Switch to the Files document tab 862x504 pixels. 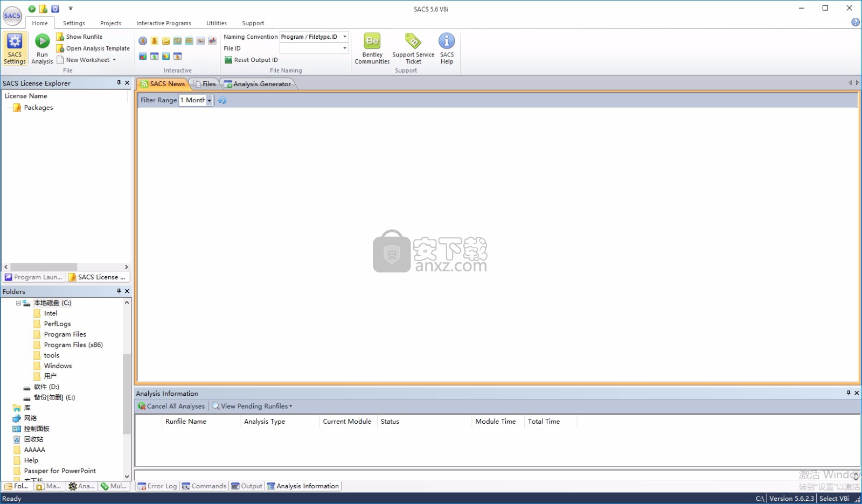point(205,84)
